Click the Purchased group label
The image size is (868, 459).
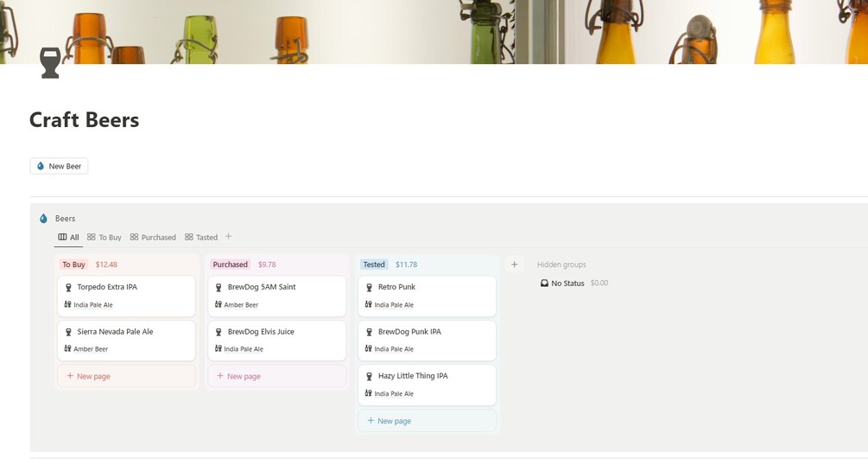click(x=231, y=265)
